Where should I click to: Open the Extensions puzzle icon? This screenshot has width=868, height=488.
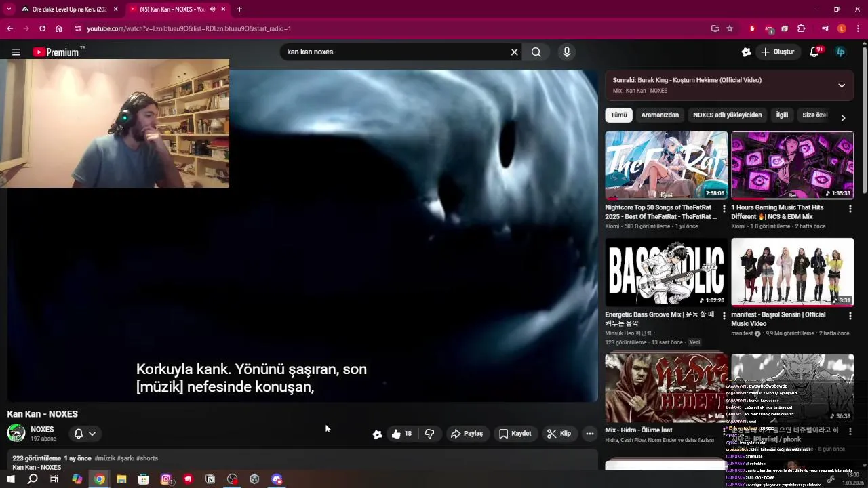[802, 28]
